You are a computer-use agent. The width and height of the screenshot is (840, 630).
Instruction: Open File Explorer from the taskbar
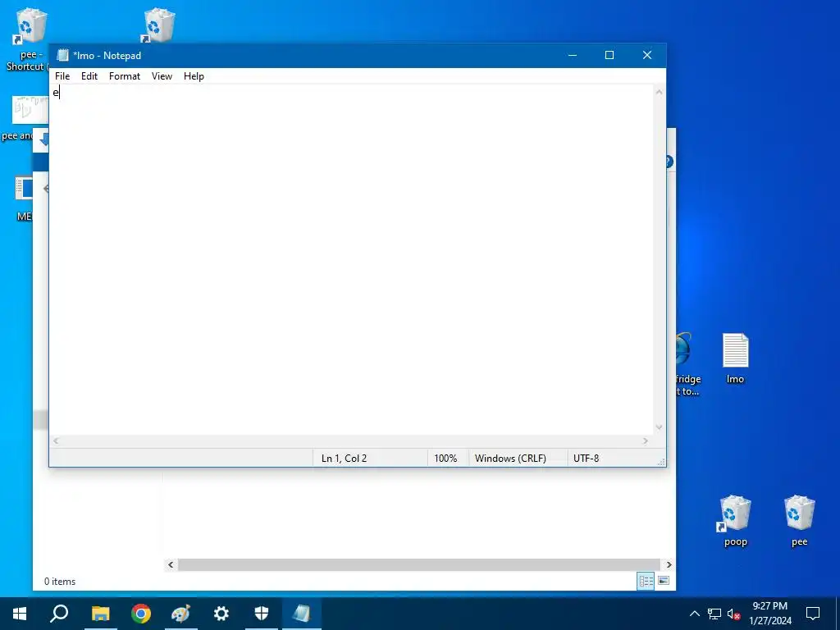(x=100, y=614)
